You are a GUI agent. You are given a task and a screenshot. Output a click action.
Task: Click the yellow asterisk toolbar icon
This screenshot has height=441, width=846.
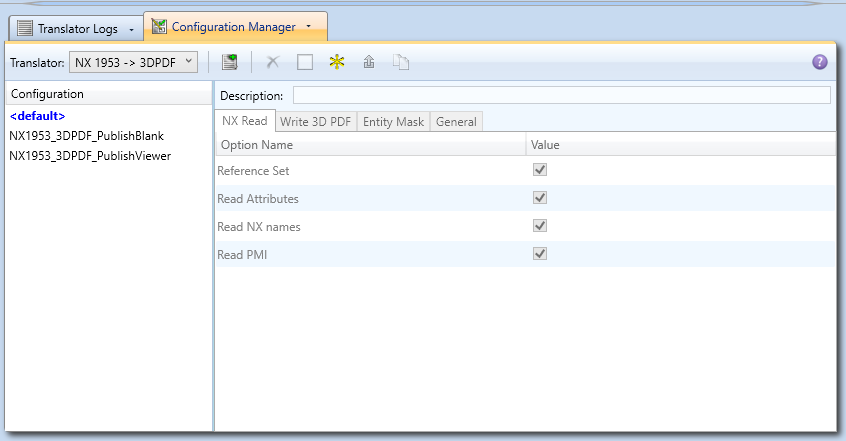click(337, 62)
